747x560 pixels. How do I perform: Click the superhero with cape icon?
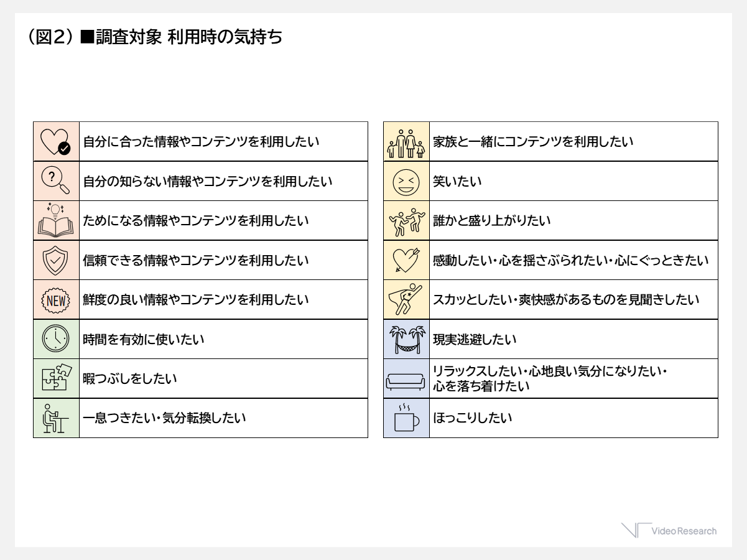coord(406,300)
